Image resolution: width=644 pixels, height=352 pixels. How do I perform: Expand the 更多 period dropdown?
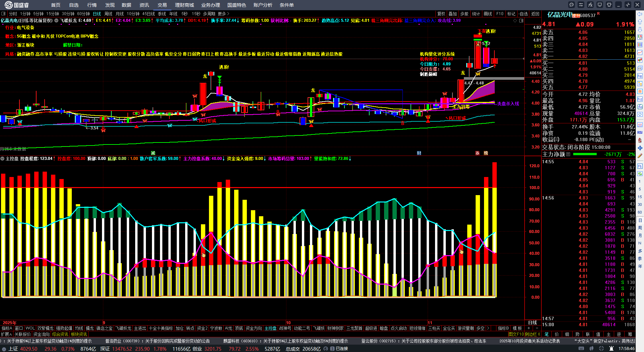223,14
